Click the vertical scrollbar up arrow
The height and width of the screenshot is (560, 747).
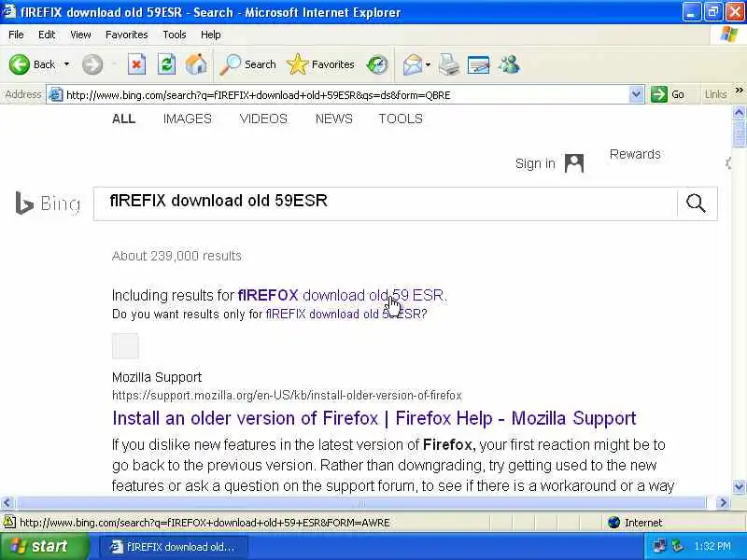point(739,112)
